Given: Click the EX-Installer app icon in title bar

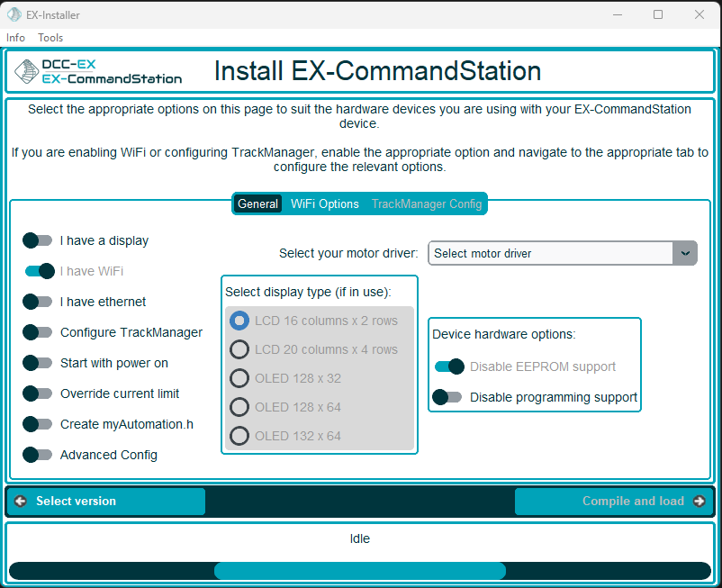Looking at the screenshot, I should (14, 14).
